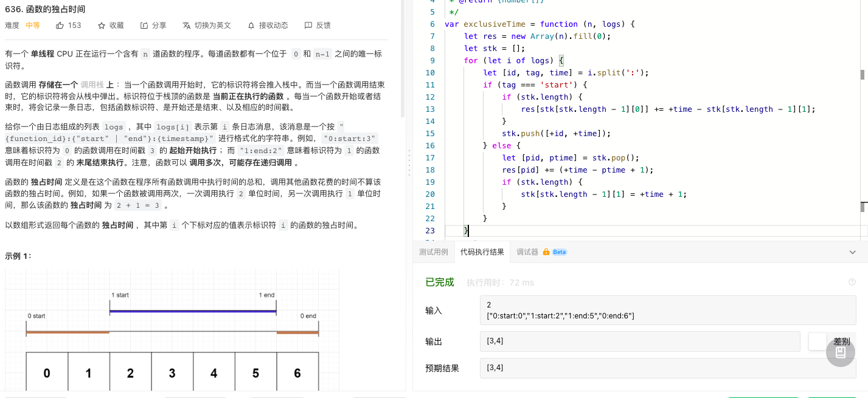The image size is (868, 398).
Task: Click the 输入 field showing the logs array
Action: point(668,311)
